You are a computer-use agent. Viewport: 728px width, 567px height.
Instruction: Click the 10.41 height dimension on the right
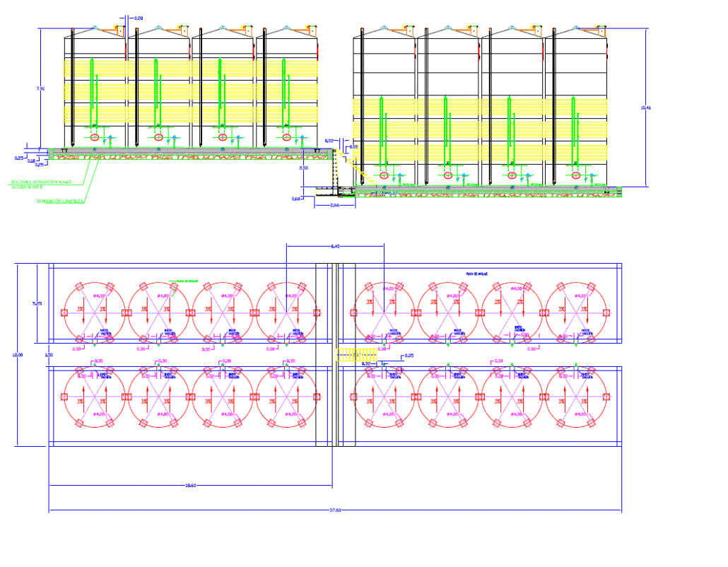pos(645,107)
